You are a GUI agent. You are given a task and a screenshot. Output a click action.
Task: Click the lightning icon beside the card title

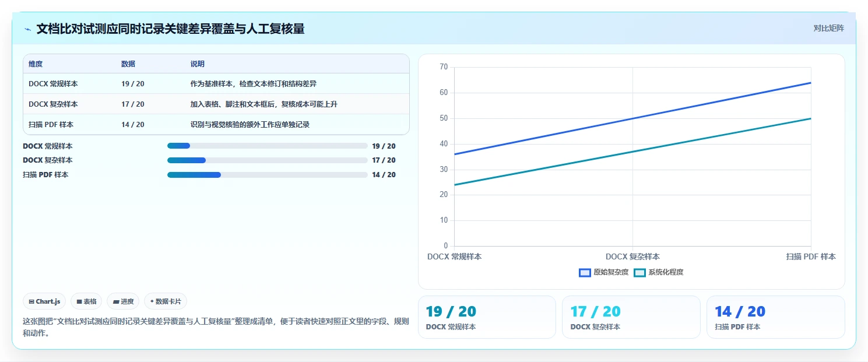[28, 29]
